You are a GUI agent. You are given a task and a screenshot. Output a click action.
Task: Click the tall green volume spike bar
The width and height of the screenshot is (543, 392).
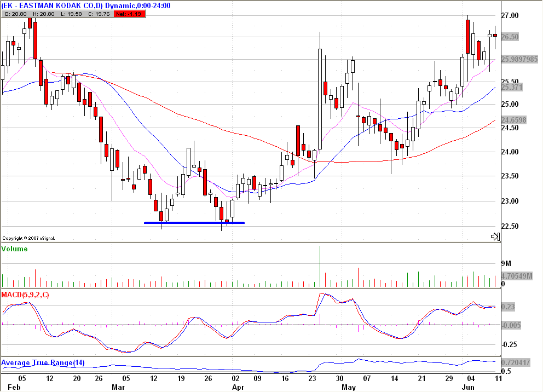point(320,266)
